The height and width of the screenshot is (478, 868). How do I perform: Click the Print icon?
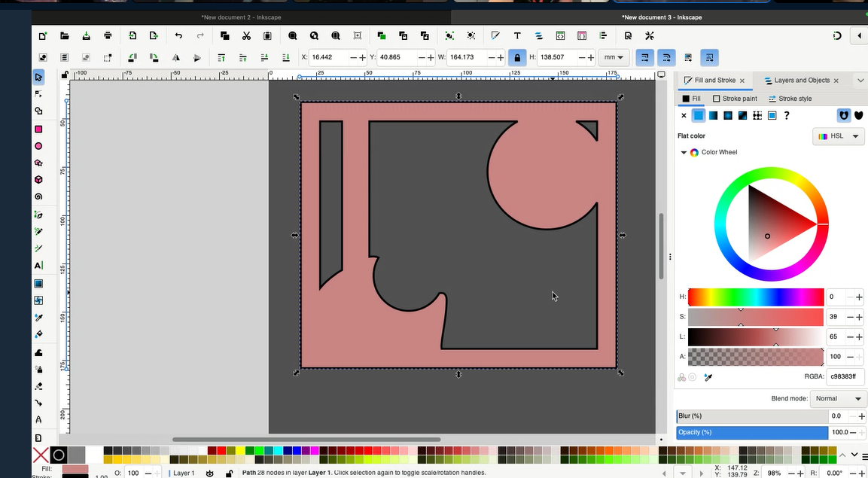[108, 36]
